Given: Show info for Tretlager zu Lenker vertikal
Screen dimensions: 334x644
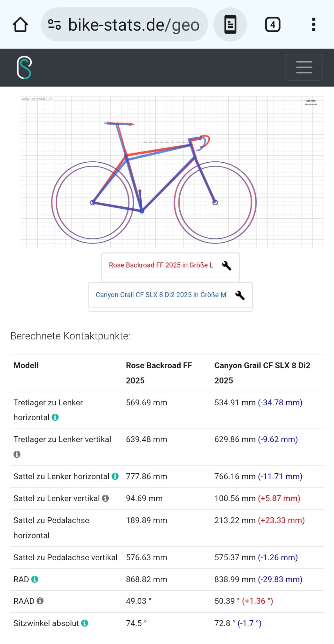Looking at the screenshot, I should (x=17, y=454).
